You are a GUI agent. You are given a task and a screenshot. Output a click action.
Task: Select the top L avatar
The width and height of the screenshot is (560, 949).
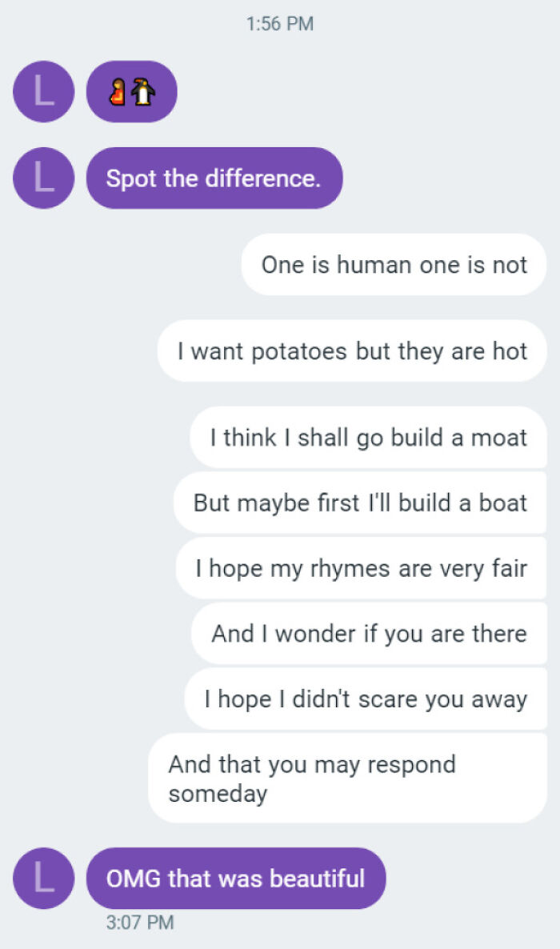43,91
